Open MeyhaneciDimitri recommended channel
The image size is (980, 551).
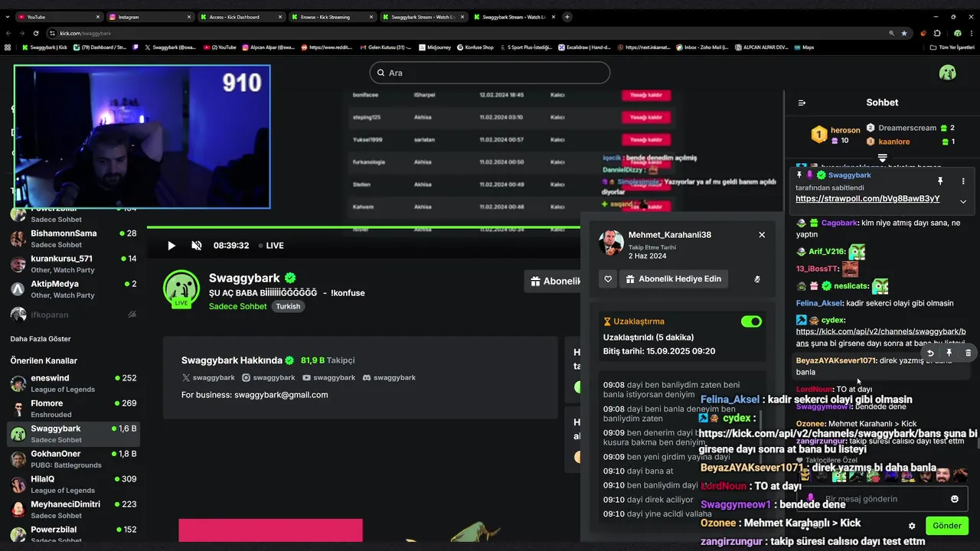73,510
